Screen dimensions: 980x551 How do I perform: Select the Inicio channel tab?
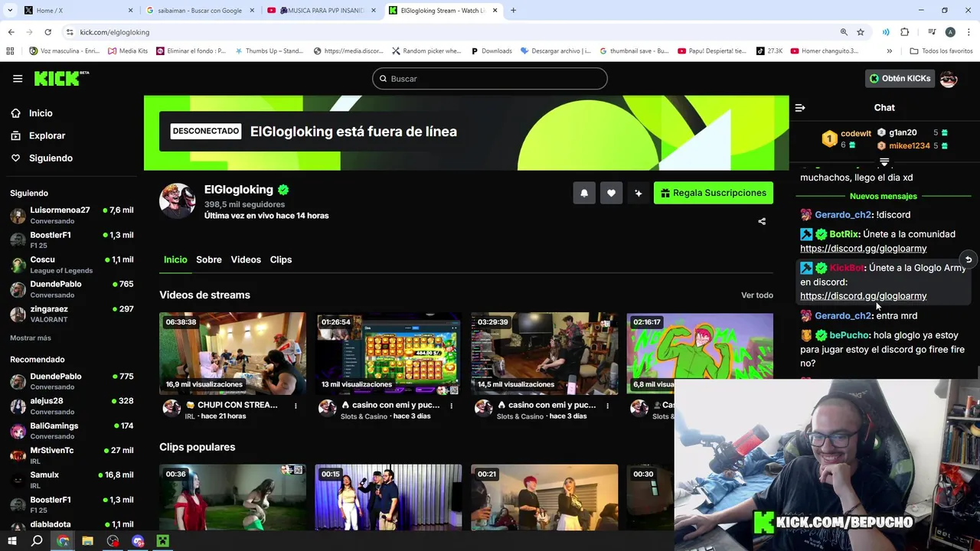pos(175,259)
